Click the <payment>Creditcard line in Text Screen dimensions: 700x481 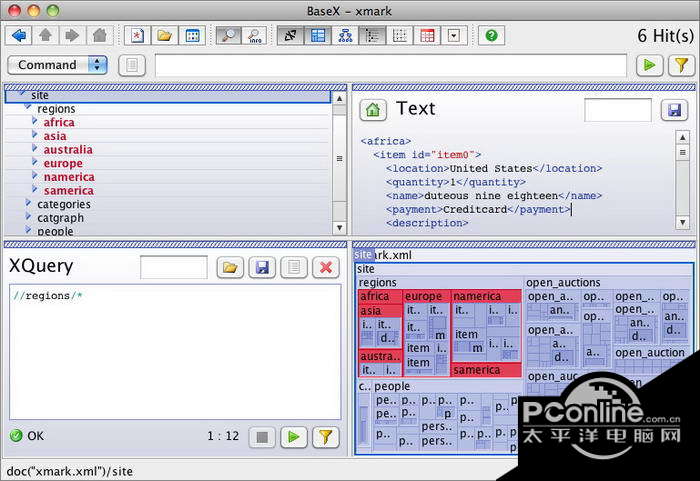[478, 209]
